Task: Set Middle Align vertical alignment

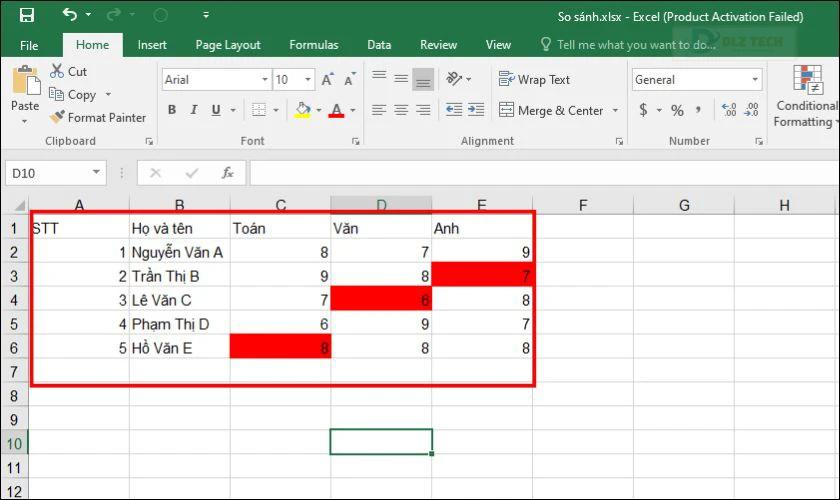Action: pos(401,79)
